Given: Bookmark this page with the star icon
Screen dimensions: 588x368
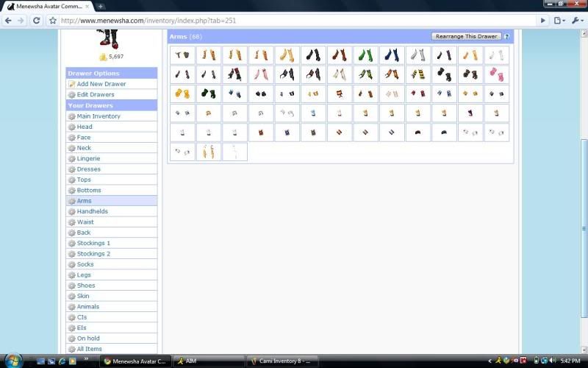Looking at the screenshot, I should pyautogui.click(x=53, y=21).
